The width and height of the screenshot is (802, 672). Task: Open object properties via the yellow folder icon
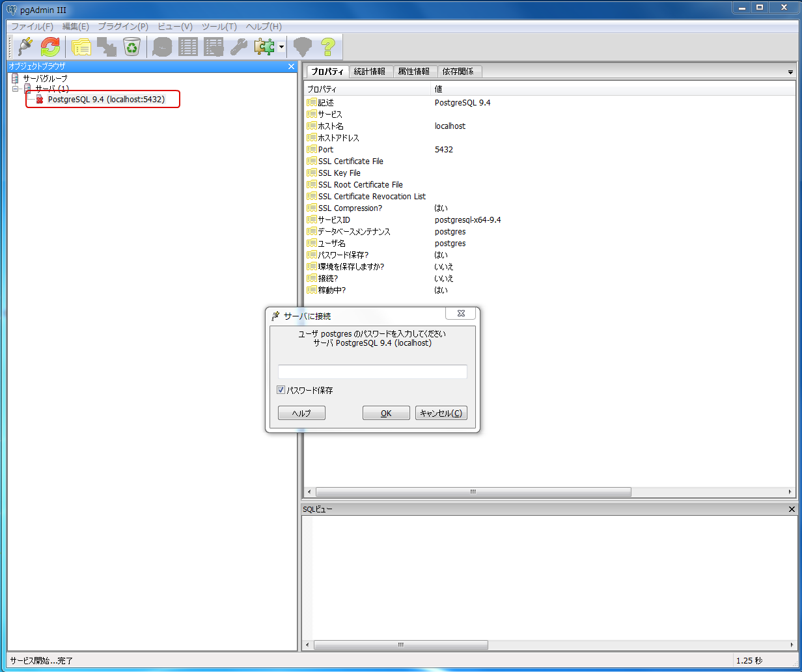[81, 47]
